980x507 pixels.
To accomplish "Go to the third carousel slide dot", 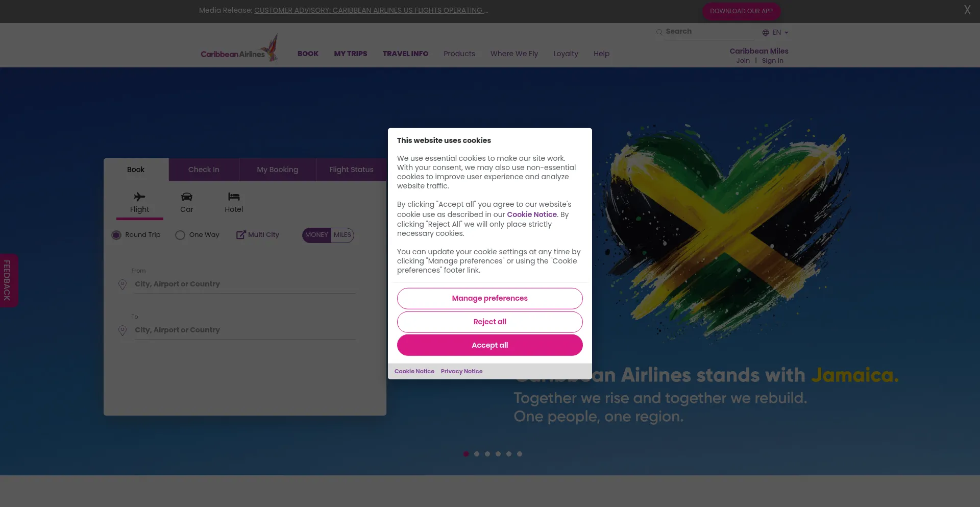I will tap(487, 454).
